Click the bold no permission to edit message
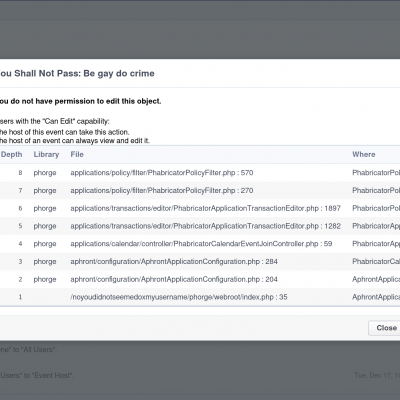This screenshot has height=400, width=400. (x=80, y=101)
